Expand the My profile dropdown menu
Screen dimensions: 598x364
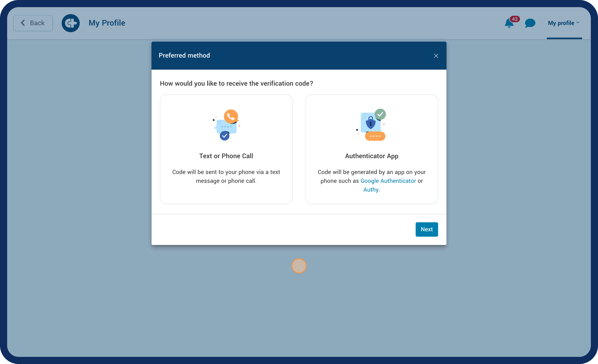pyautogui.click(x=561, y=23)
